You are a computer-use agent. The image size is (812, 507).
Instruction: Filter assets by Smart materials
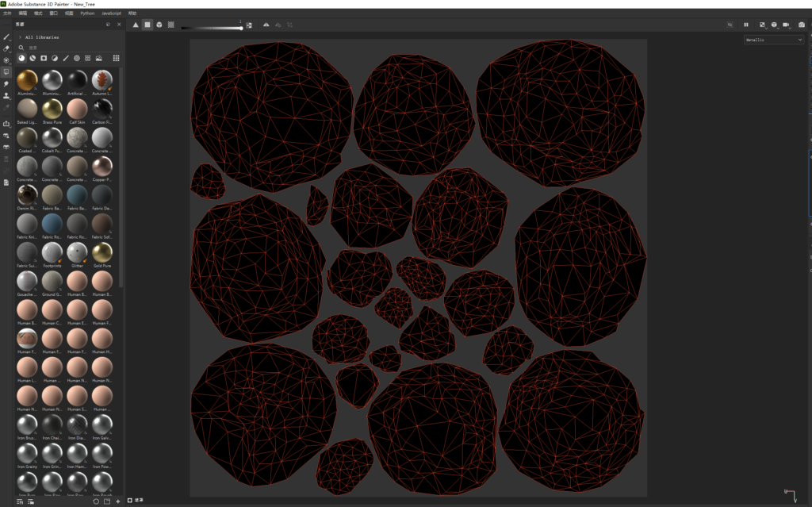[x=33, y=58]
